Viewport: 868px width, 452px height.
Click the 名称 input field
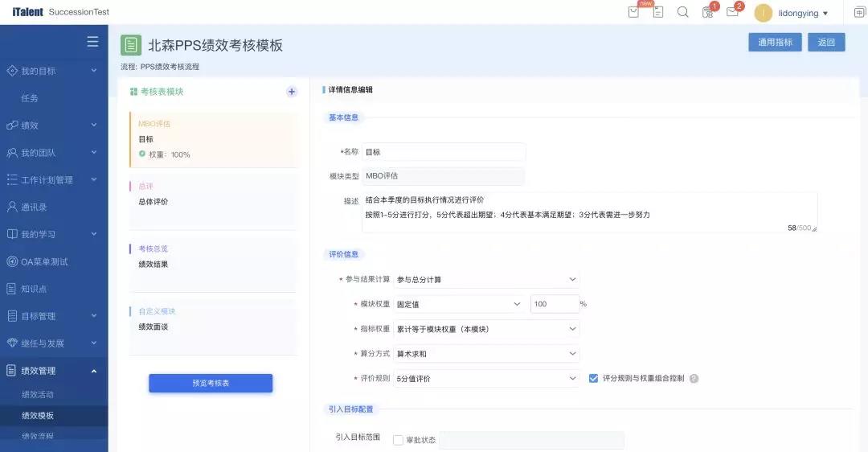[x=444, y=152]
